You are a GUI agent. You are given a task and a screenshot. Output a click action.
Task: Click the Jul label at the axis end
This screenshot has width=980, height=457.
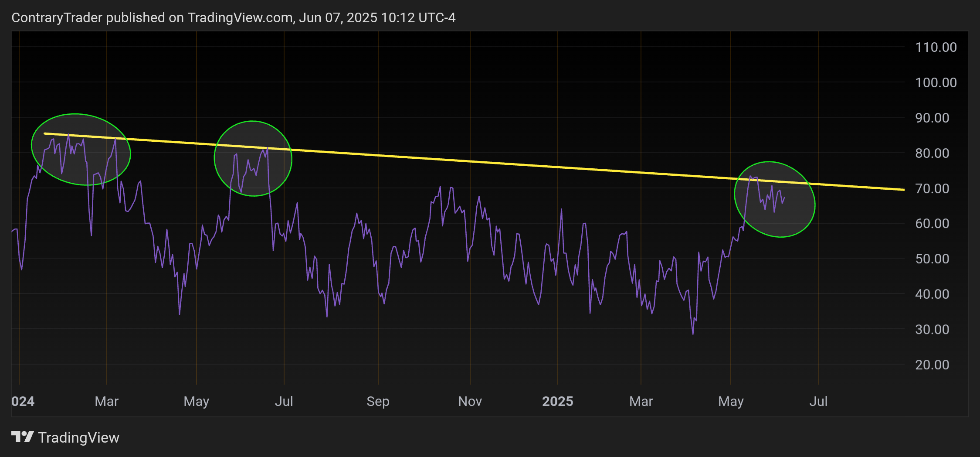tap(818, 401)
